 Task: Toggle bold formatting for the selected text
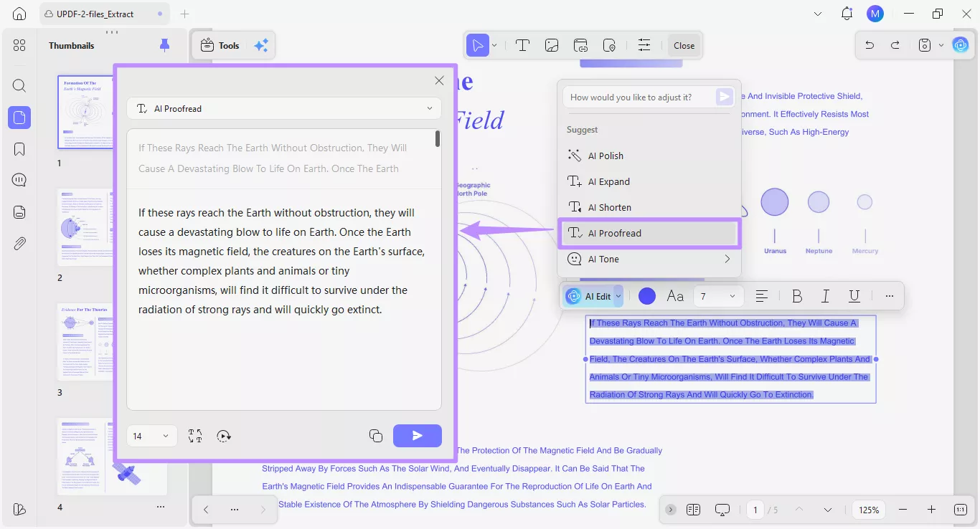(796, 295)
